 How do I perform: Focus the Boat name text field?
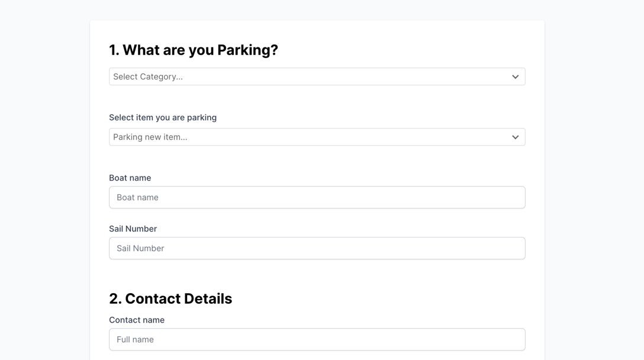[317, 197]
